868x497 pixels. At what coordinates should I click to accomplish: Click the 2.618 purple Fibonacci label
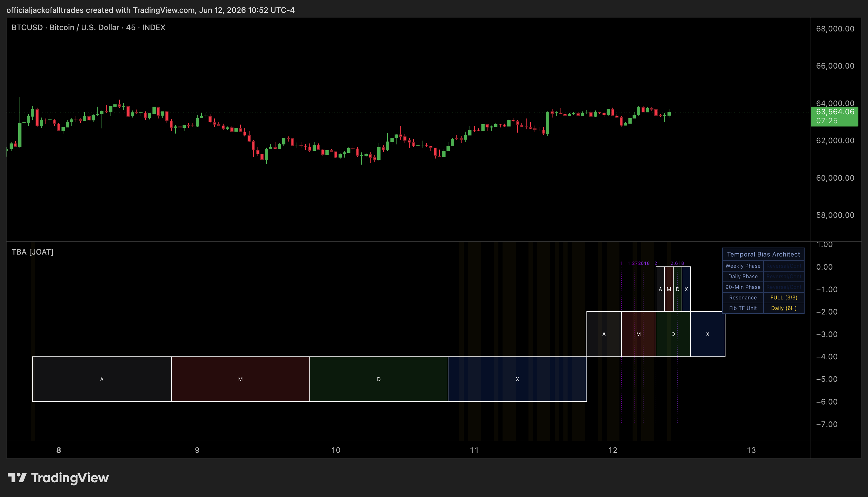click(x=677, y=263)
